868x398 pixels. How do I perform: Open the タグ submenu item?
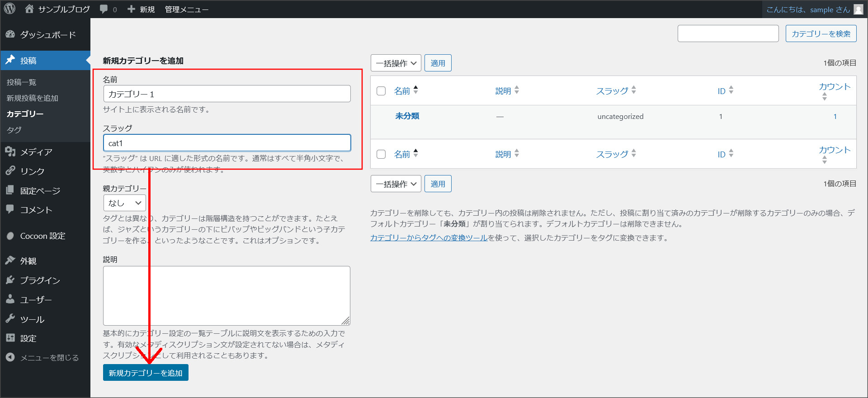14,130
